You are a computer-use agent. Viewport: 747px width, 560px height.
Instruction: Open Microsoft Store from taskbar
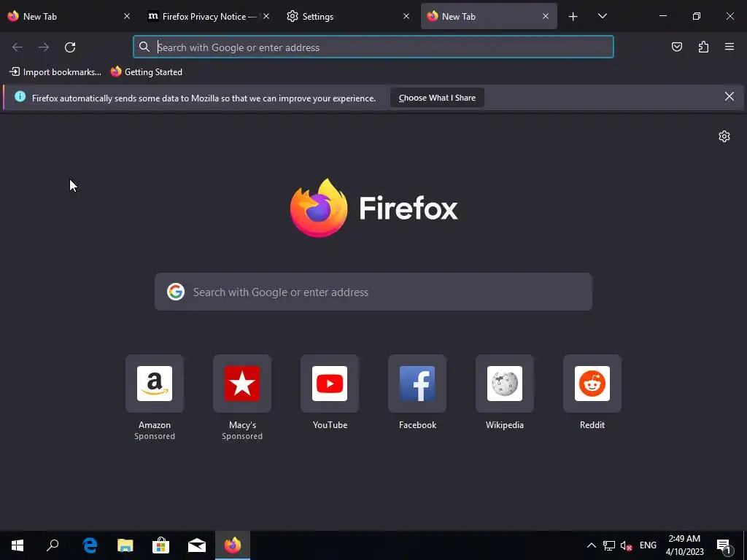pyautogui.click(x=161, y=545)
